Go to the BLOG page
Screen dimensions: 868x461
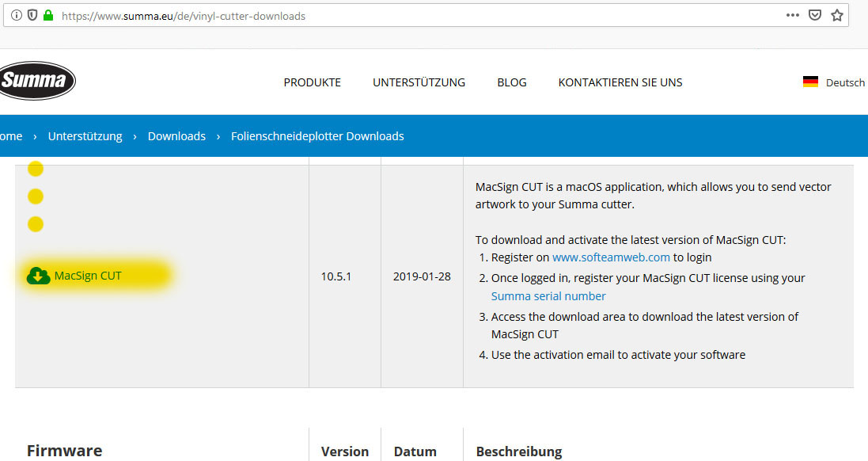tap(512, 82)
